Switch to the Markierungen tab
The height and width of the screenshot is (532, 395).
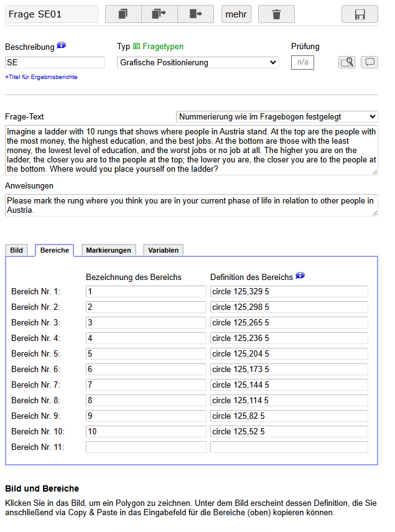coord(109,250)
